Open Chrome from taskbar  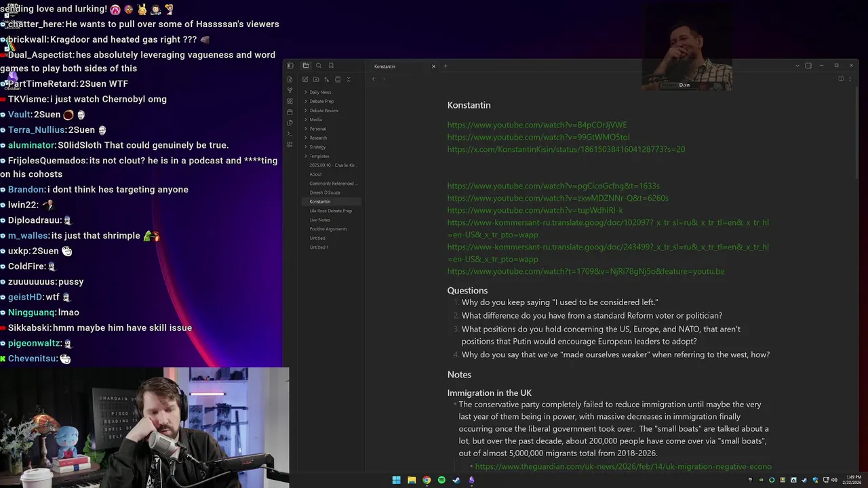click(427, 480)
